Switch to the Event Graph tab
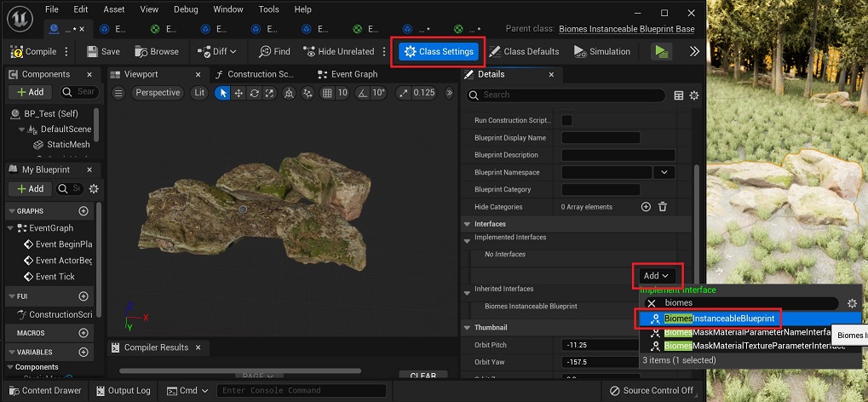 pos(354,75)
